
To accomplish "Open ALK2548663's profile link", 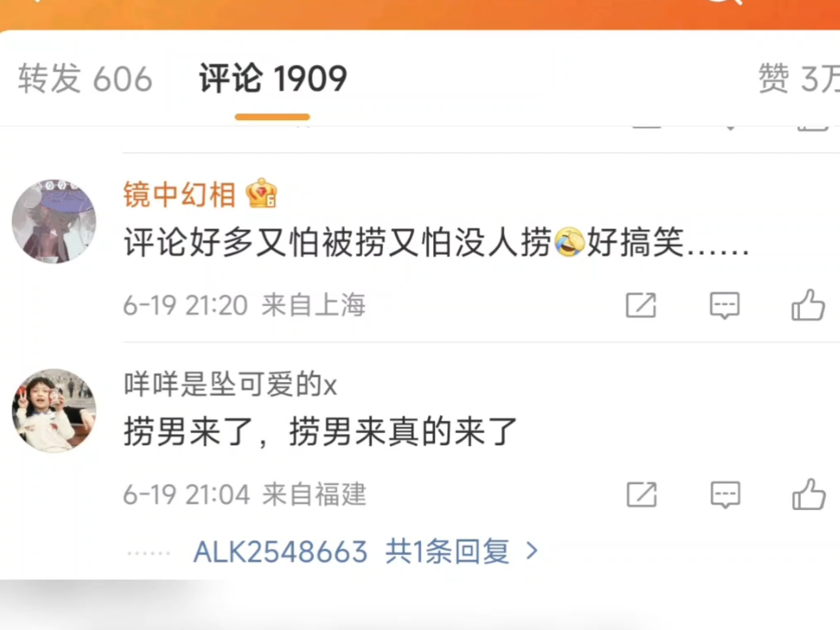I will tap(280, 552).
